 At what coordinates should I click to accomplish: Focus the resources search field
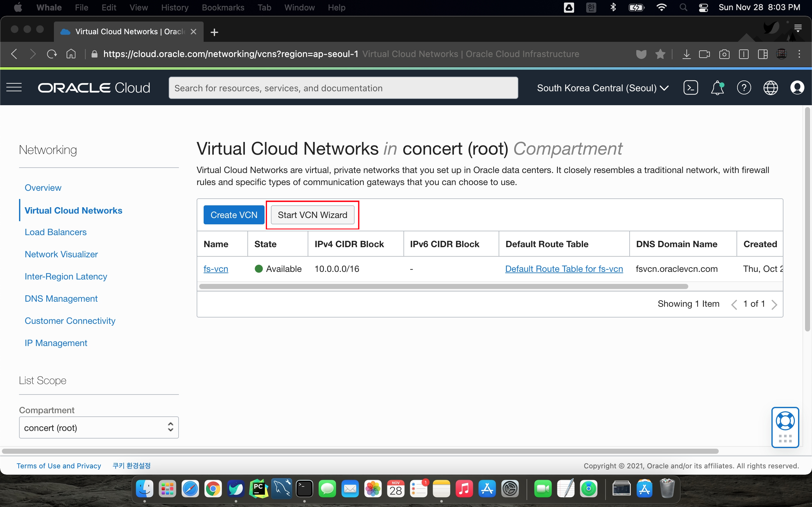(x=343, y=88)
